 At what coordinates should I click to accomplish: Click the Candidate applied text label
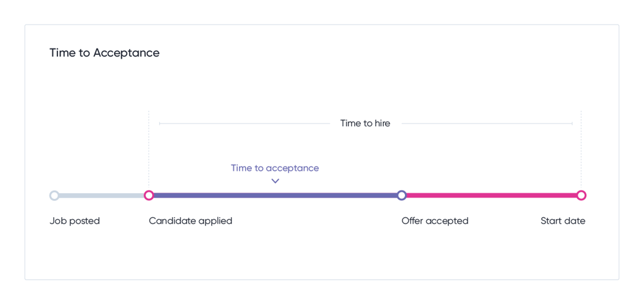191,221
